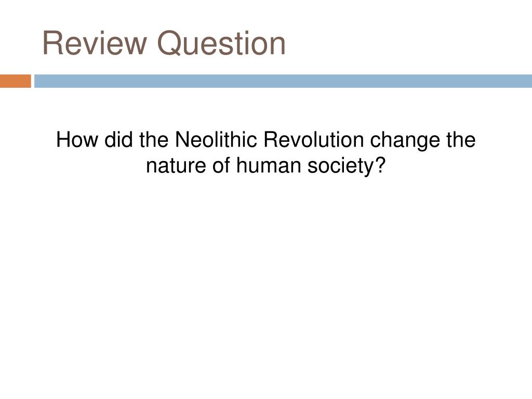Click the letter "Q" in the title
Screen dimensions: 532x399
click(168, 44)
